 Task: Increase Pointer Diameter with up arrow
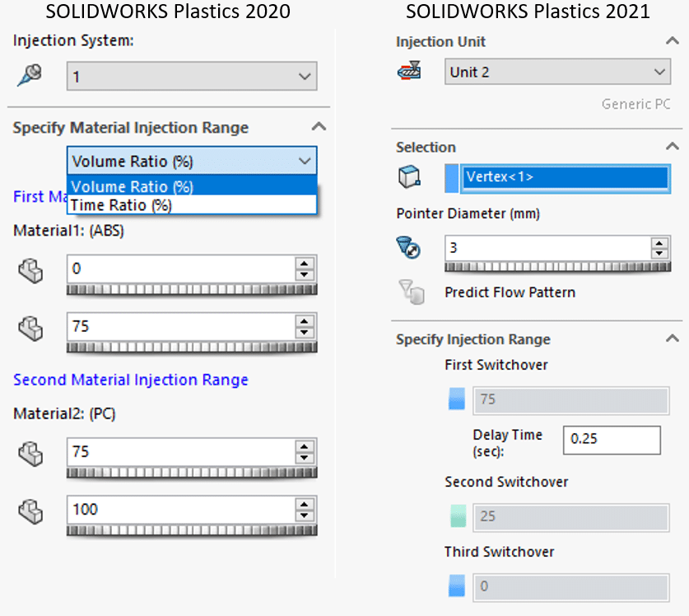pyautogui.click(x=659, y=243)
